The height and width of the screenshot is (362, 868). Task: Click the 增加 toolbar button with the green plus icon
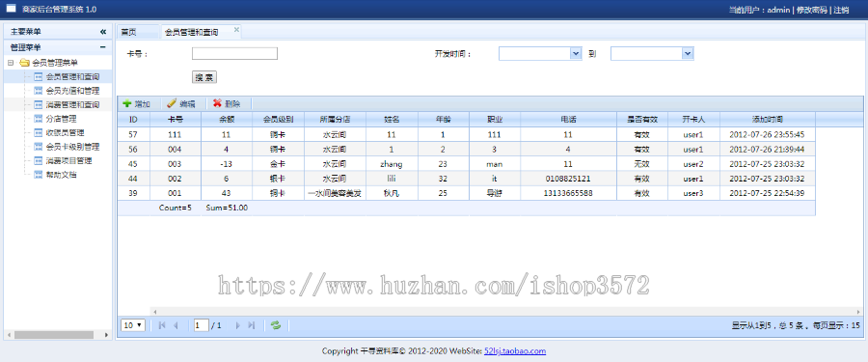[136, 103]
